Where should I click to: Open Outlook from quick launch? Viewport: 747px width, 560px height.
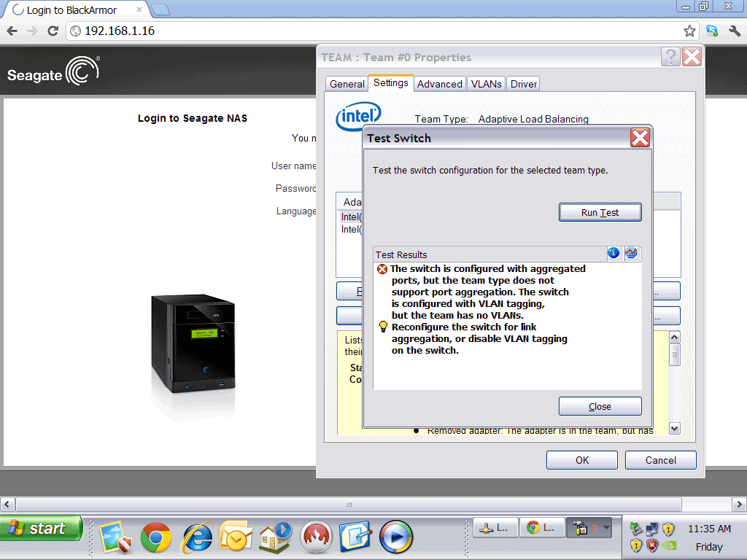(x=236, y=537)
